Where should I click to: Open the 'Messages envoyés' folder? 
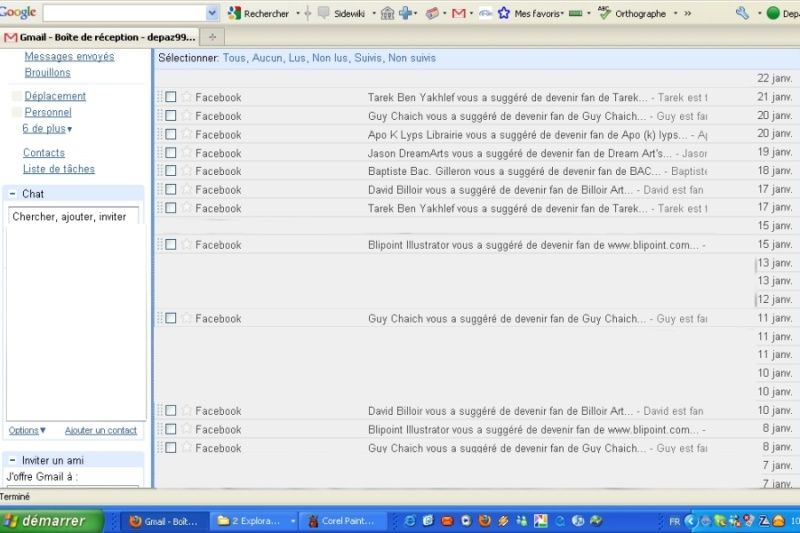pyautogui.click(x=69, y=57)
